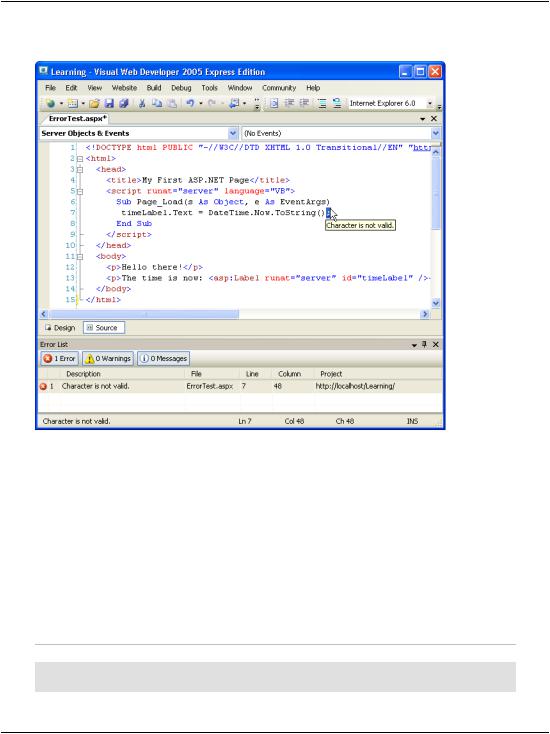Open the dropdown arrow next to Undo

pyautogui.click(x=200, y=103)
